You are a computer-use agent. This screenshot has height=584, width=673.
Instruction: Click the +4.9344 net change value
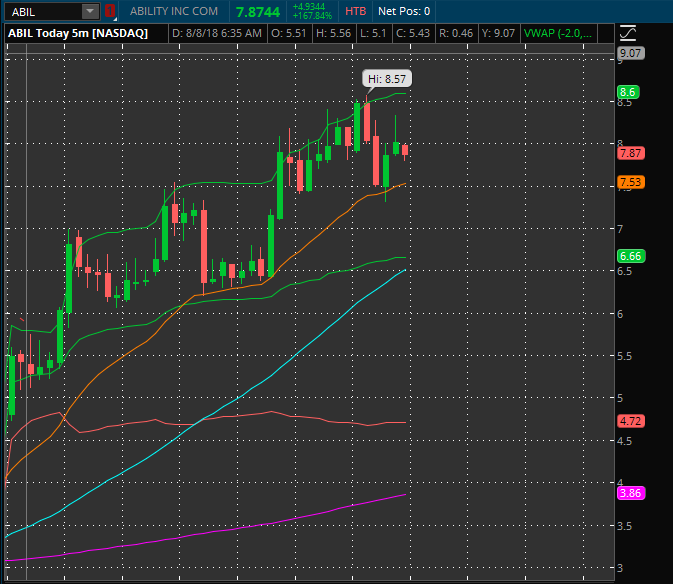click(309, 7)
